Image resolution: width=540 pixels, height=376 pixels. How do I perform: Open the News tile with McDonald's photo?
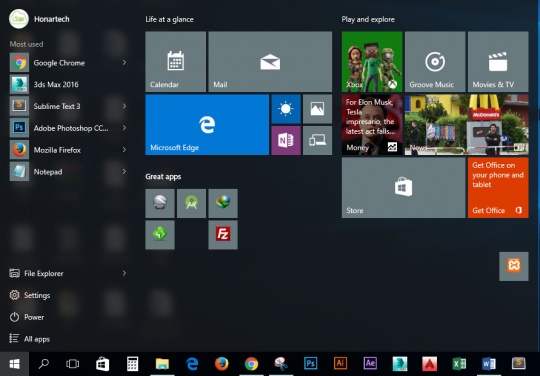click(466, 125)
